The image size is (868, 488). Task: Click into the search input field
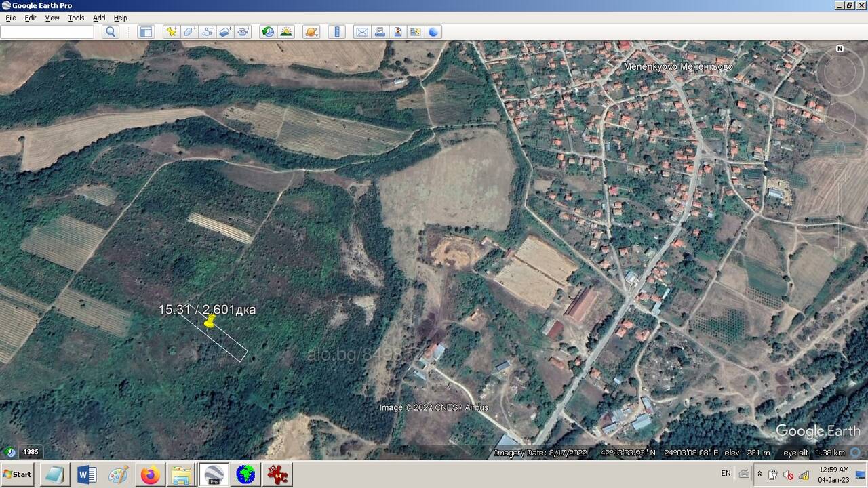click(47, 32)
